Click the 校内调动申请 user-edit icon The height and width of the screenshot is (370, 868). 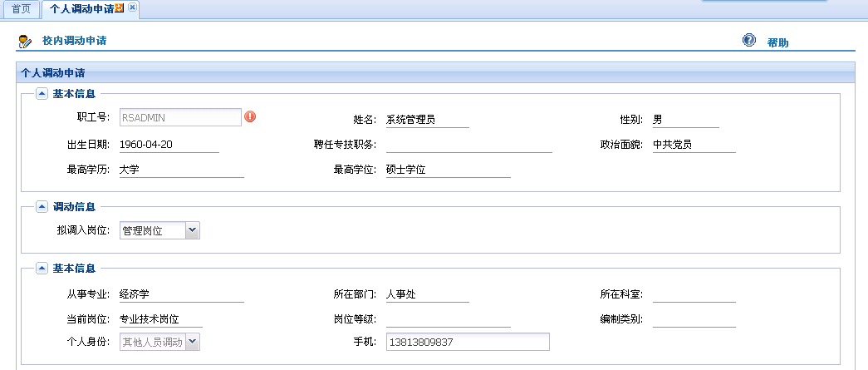[x=25, y=41]
